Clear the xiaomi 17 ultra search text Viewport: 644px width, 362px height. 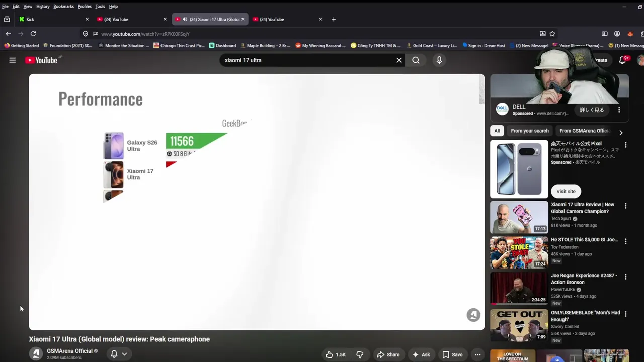pos(399,60)
